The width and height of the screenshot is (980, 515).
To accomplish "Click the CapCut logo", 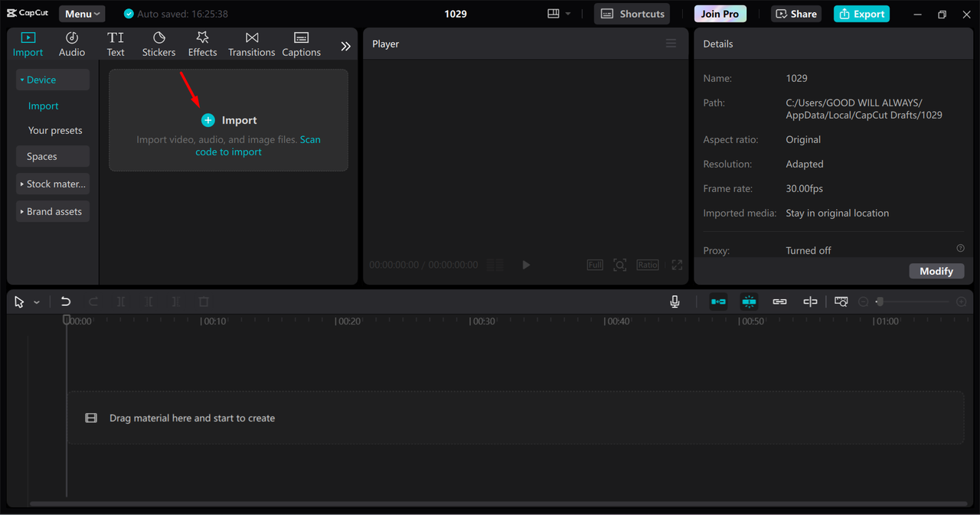I will pos(28,14).
